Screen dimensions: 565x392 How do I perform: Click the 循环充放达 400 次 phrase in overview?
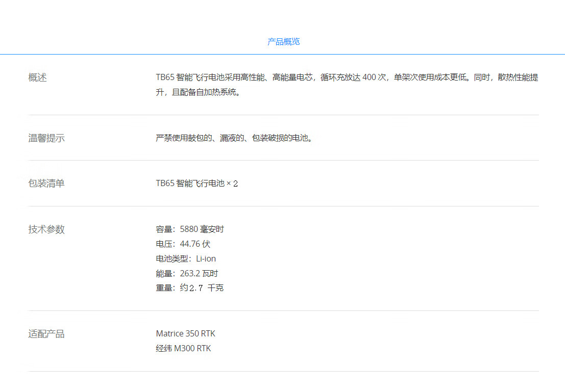(353, 78)
